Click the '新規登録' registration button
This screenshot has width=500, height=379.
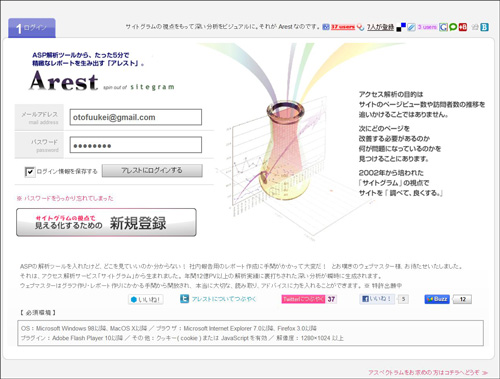coord(106,222)
